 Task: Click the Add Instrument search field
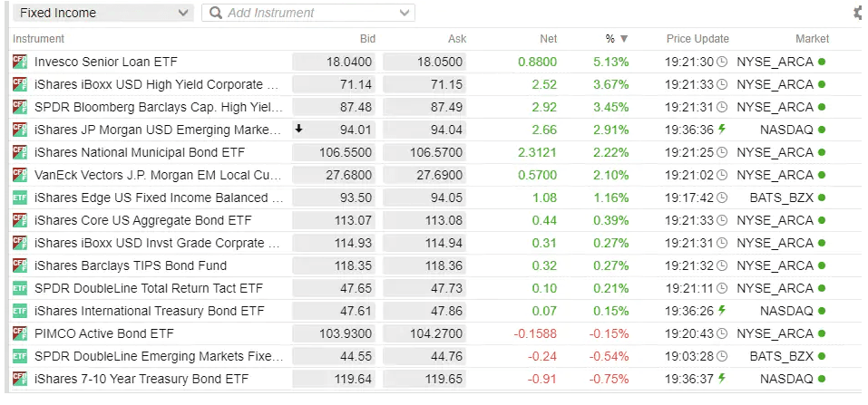(307, 13)
